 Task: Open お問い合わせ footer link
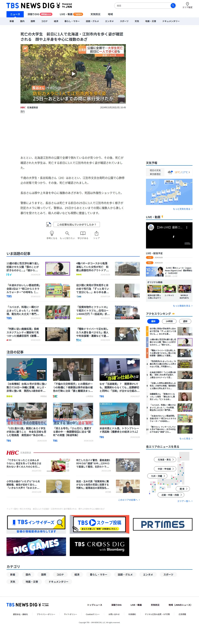click(114, 614)
